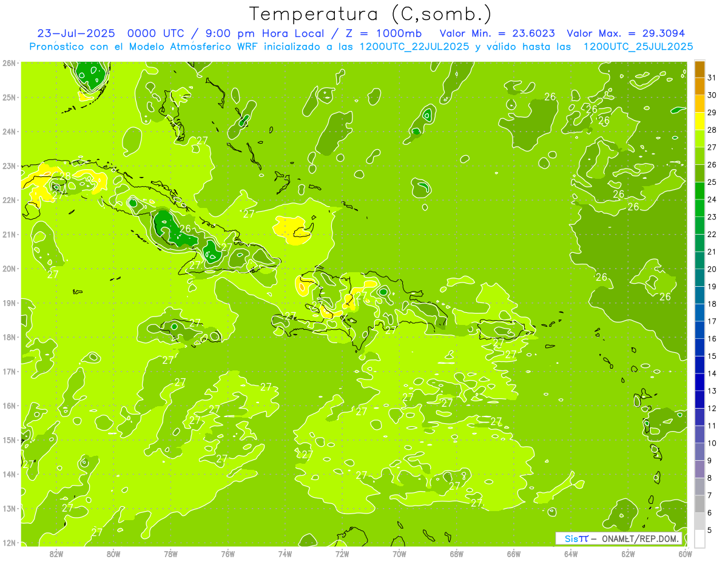The width and height of the screenshot is (728, 562).
Task: Click the legend scale label '15'
Action: 712,356
